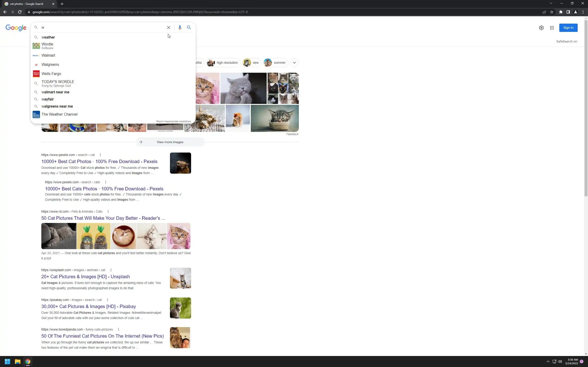
Task: Click the Sign in button
Action: tap(568, 28)
